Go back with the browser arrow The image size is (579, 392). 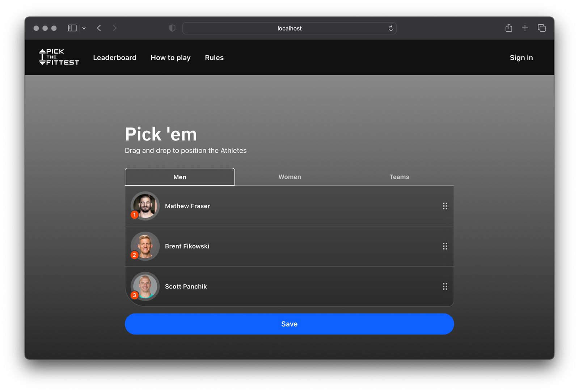[x=99, y=28]
